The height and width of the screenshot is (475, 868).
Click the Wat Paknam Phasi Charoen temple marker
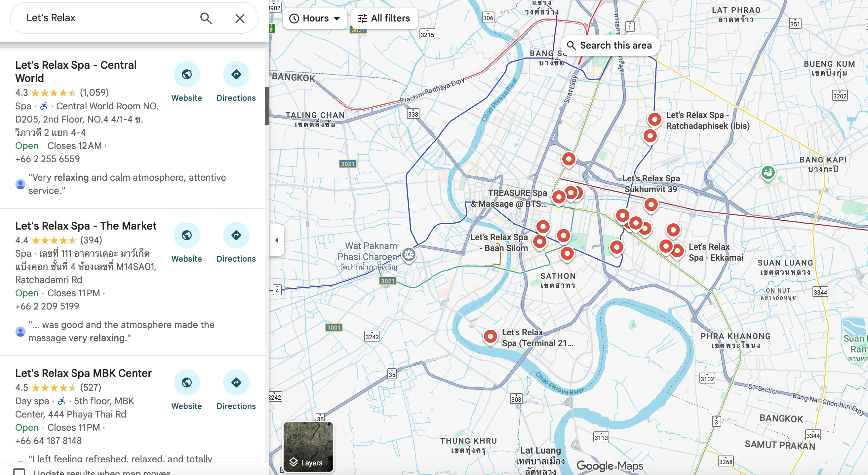click(x=409, y=254)
